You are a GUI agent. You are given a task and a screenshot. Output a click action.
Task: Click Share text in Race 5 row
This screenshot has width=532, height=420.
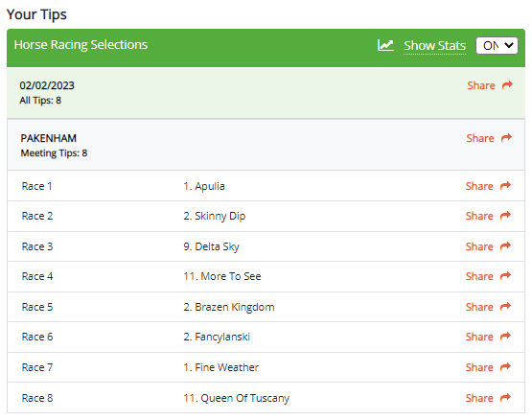pos(479,307)
